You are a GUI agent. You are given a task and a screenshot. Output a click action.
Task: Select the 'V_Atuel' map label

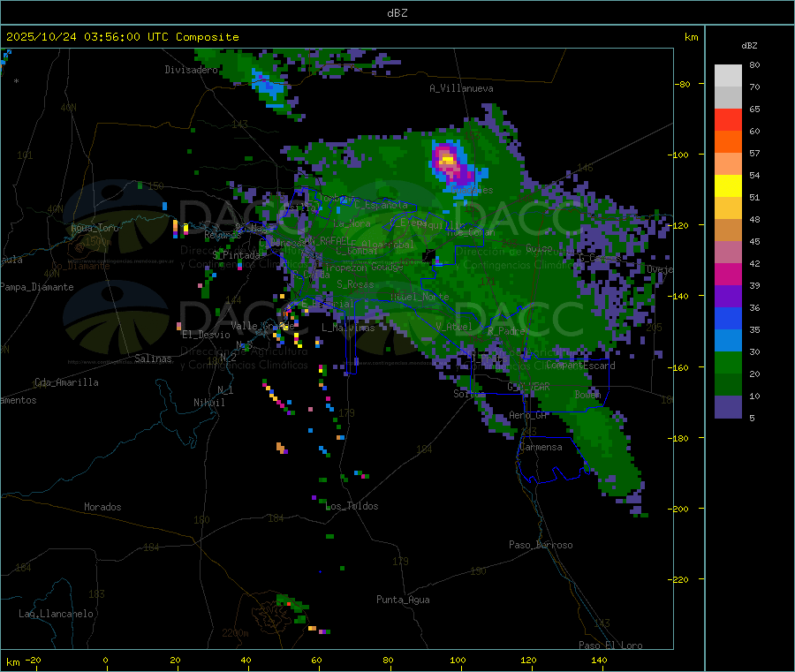click(454, 327)
